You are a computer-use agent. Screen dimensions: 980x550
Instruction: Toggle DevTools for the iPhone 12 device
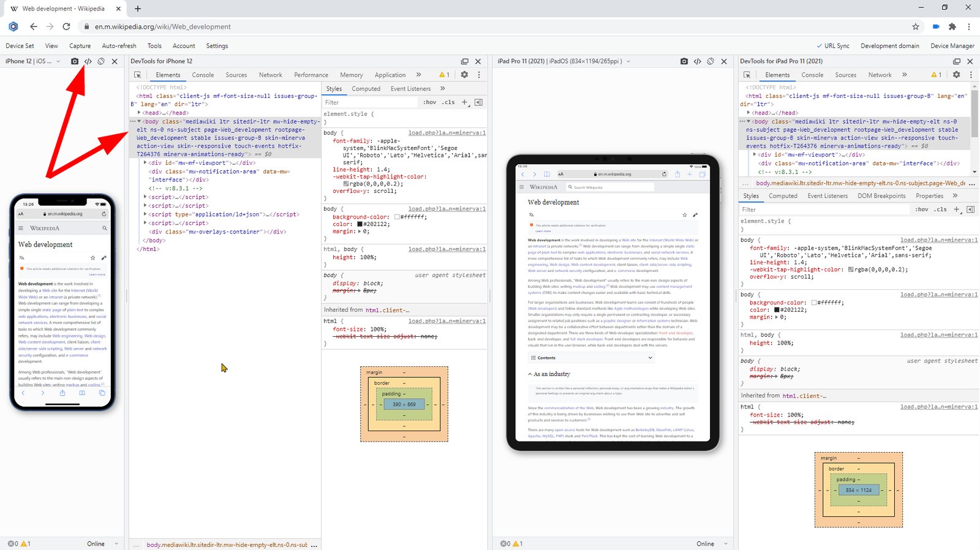tap(88, 61)
